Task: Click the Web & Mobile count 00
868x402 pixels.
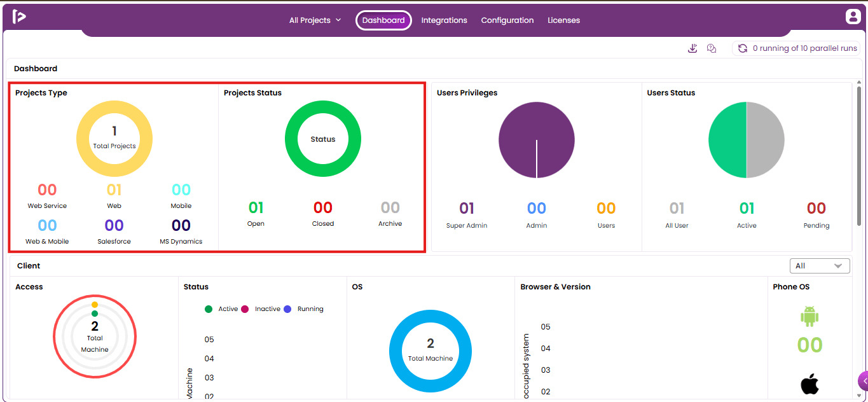Action: (47, 225)
